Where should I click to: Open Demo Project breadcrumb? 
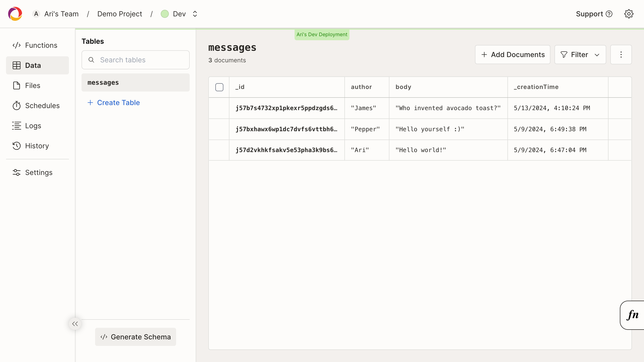coord(120,14)
